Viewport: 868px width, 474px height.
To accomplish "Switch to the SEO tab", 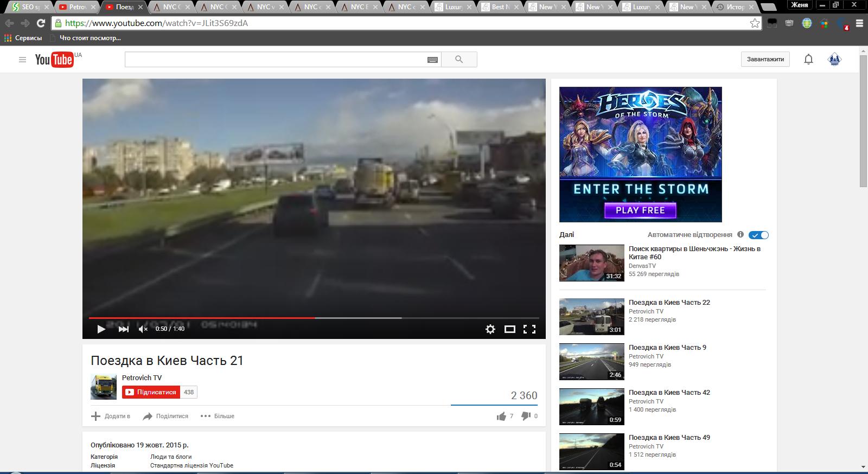I will 29,7.
